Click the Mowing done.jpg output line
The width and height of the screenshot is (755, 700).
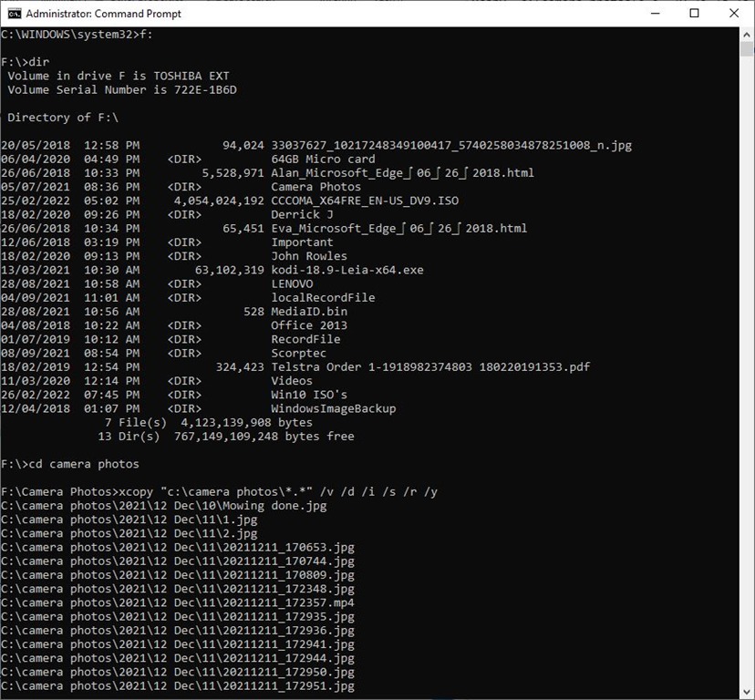click(164, 505)
